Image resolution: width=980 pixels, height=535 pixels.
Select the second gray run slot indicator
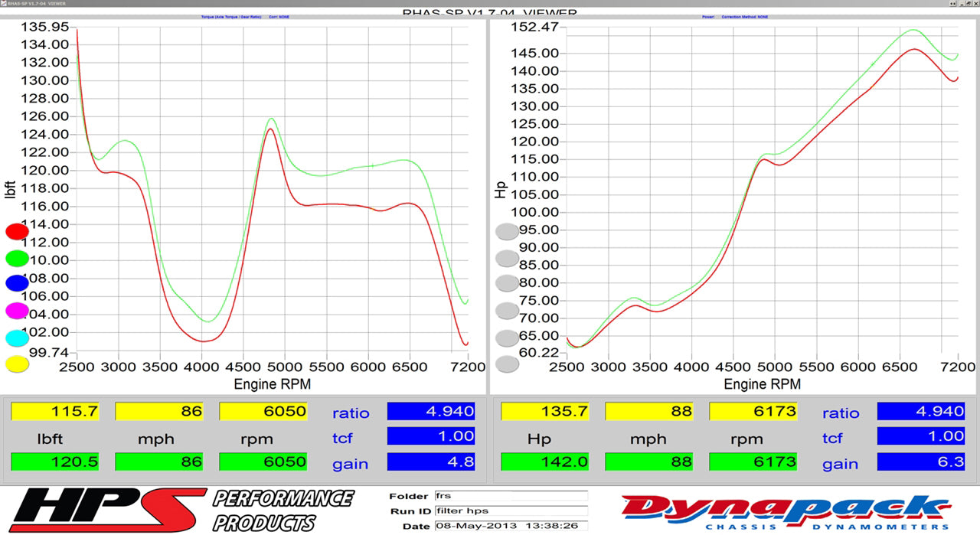click(x=507, y=257)
